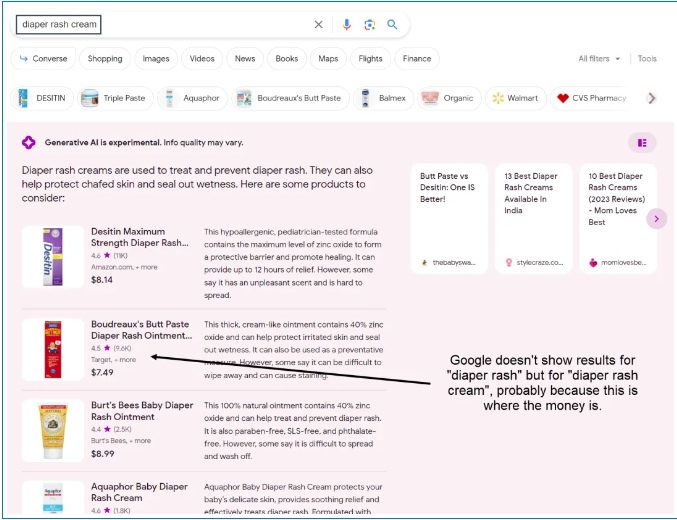677x520 pixels.
Task: Click the Target, + more seller text
Action: [114, 360]
